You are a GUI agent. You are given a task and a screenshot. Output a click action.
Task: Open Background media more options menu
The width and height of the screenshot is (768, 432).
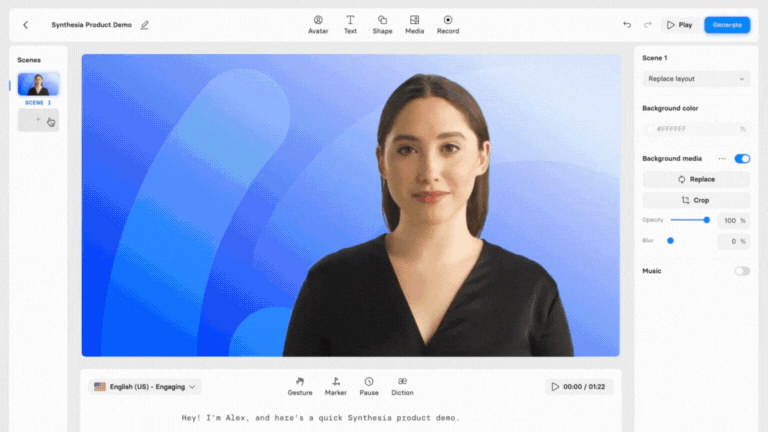[x=722, y=159]
